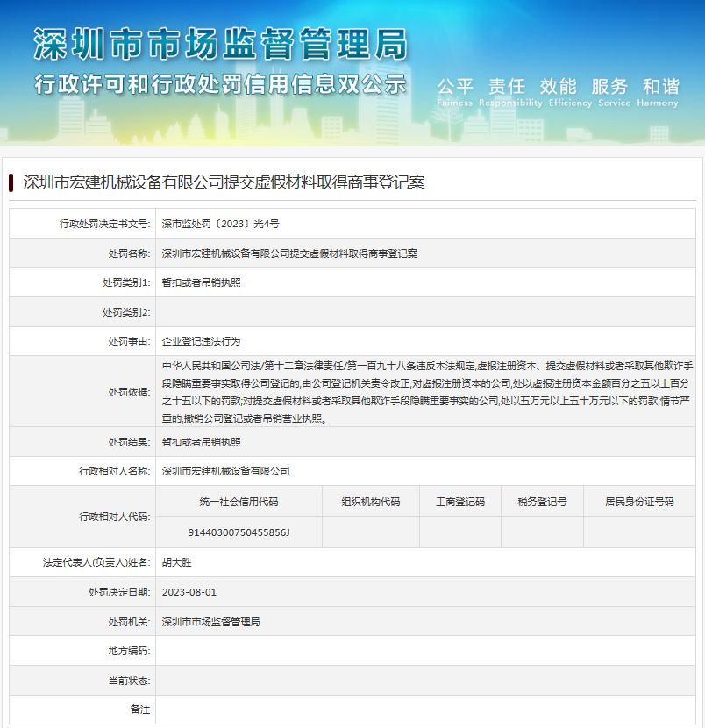The width and height of the screenshot is (705, 728).
Task: Select the 行政相对人代码 label
Action: coord(115,517)
